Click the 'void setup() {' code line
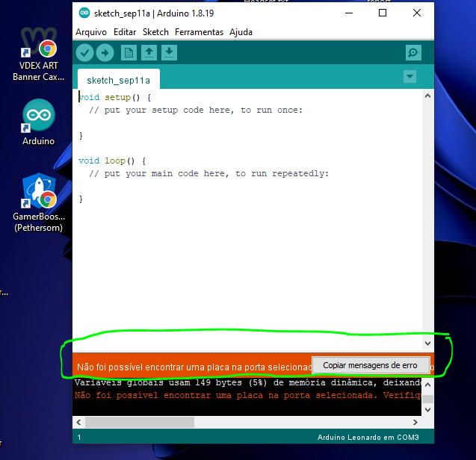Viewport: 476px width, 460px height. point(115,97)
